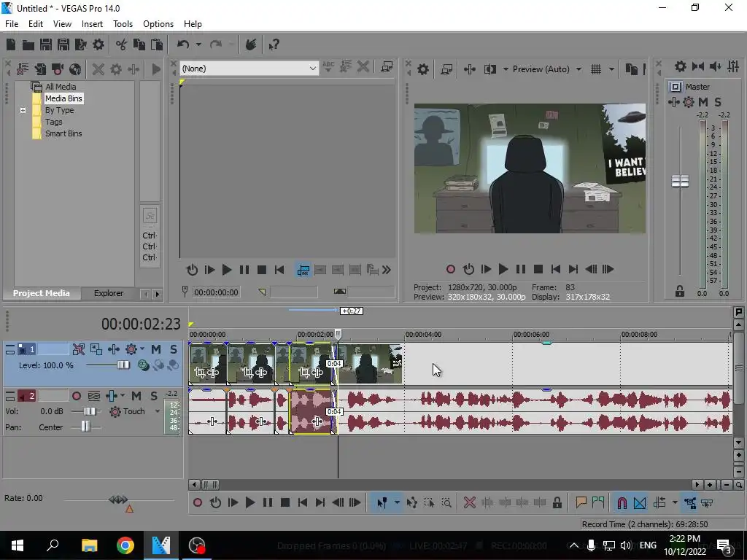747x560 pixels.
Task: Open the preview overlays grid icon
Action: pos(596,69)
